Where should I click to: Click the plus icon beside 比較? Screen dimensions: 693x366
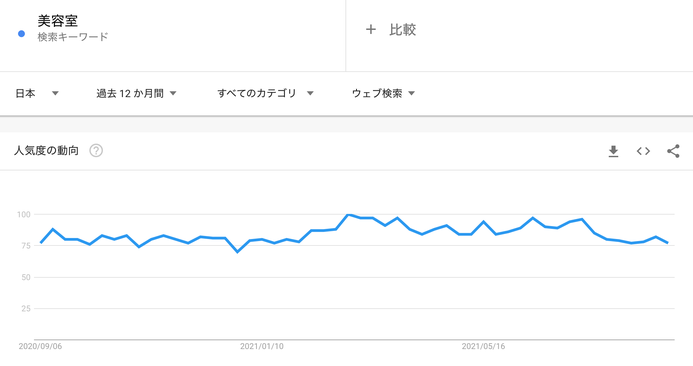click(x=371, y=30)
